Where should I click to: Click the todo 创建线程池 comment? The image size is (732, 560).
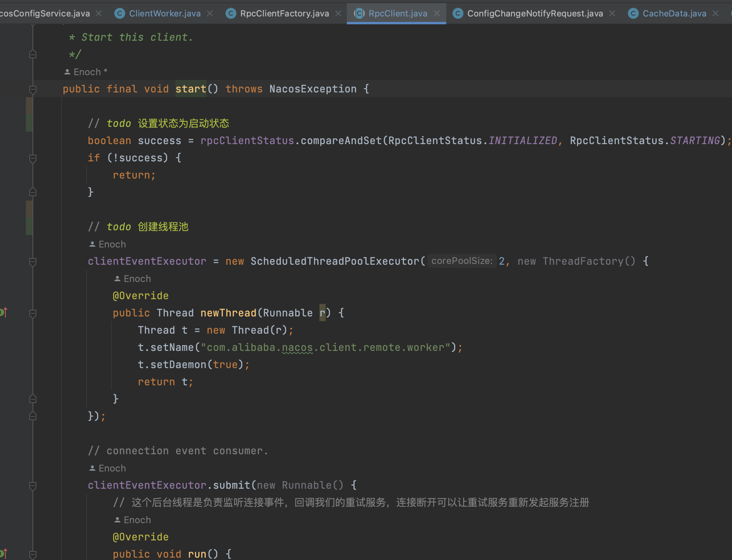[138, 227]
